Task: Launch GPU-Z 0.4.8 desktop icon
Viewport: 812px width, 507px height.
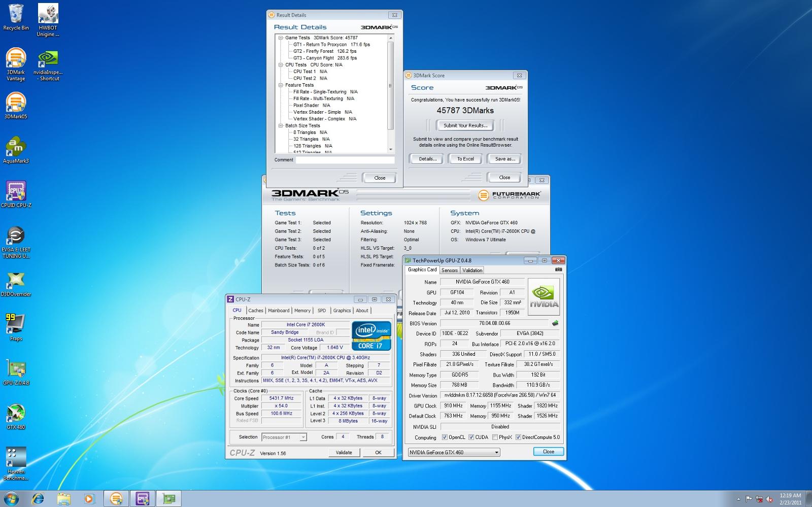Action: 16,371
